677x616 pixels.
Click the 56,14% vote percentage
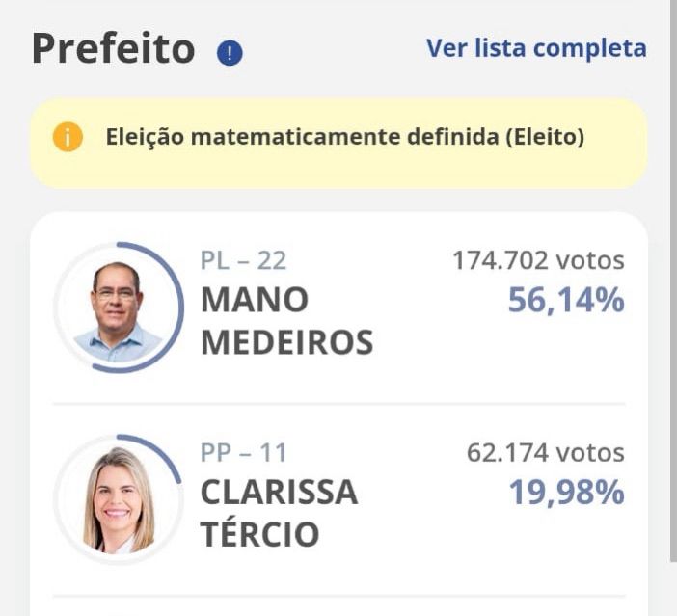566,302
